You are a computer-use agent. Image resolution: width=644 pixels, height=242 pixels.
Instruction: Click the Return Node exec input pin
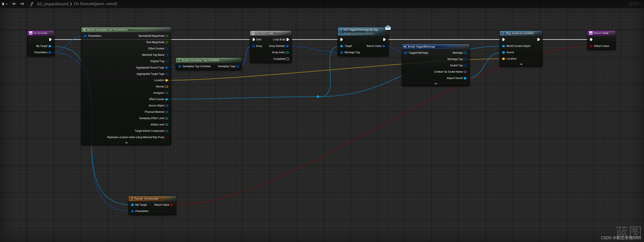pyautogui.click(x=591, y=39)
